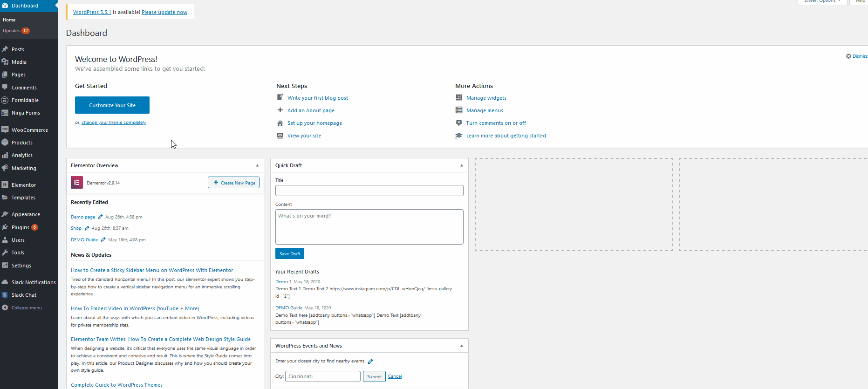Viewport: 868px width, 389px height.
Task: Open Complete Guide to WordPress Themes
Action: (x=116, y=385)
